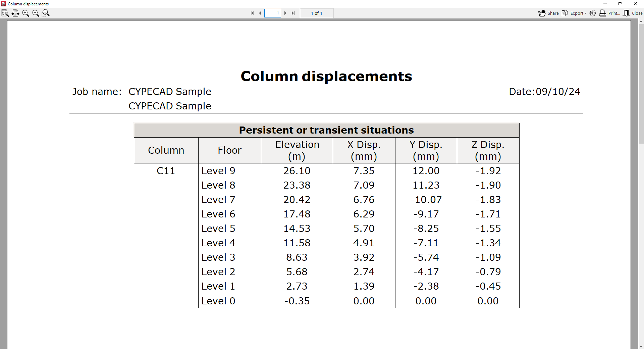Image resolution: width=644 pixels, height=349 pixels.
Task: Click the 'Level 7' floor cell
Action: point(218,200)
